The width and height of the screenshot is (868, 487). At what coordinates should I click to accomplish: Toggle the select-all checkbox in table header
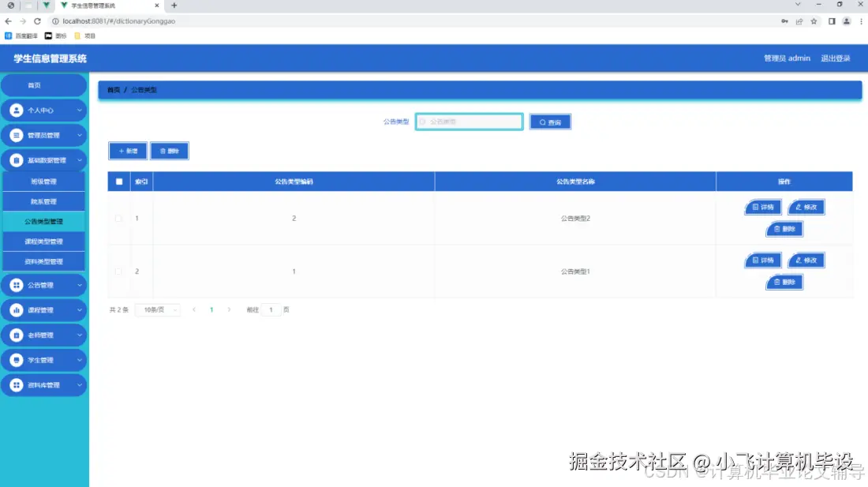[119, 182]
